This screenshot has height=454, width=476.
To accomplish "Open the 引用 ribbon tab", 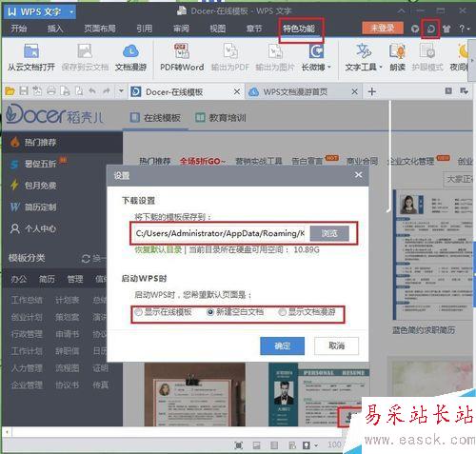I will coord(145,29).
